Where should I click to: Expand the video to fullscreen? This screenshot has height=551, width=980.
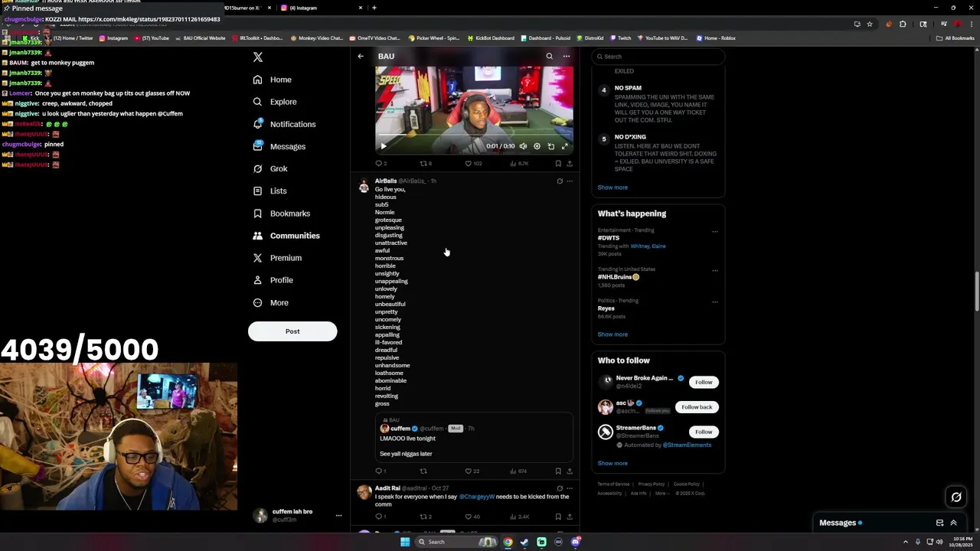[565, 146]
